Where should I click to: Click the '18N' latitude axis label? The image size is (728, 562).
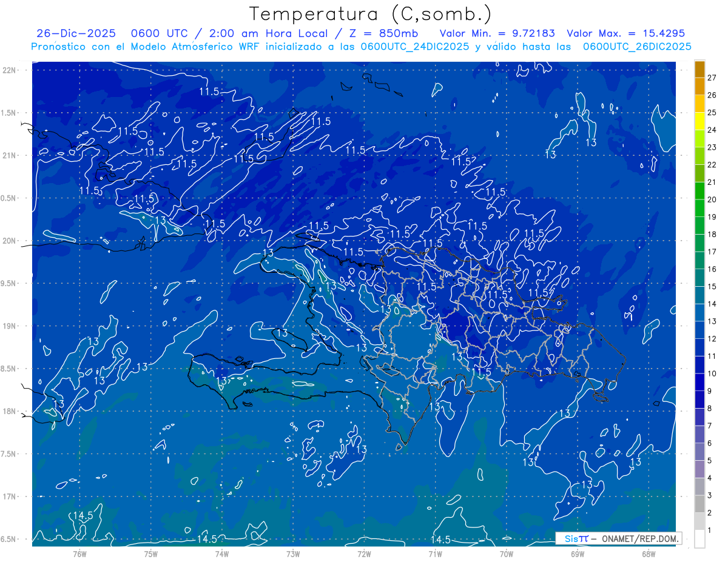point(10,411)
